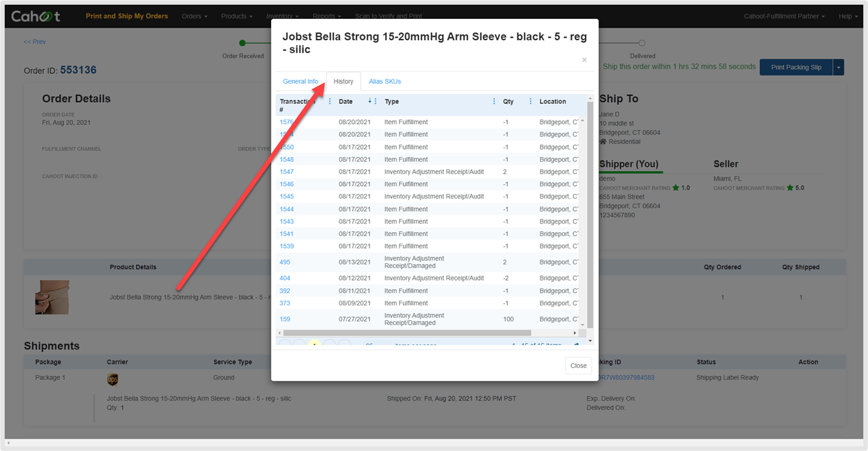868x451 pixels.
Task: Click the Qty value 100
Action: (x=508, y=319)
